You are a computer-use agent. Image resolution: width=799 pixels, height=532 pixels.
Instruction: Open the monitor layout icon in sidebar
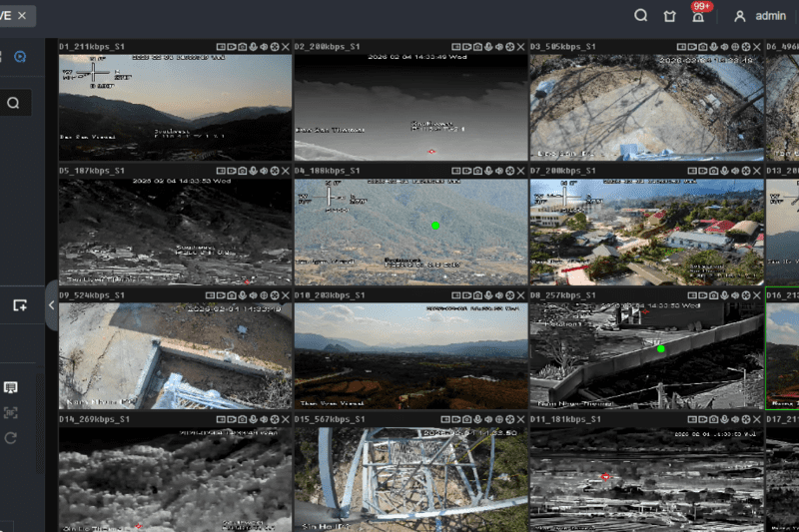click(11, 387)
